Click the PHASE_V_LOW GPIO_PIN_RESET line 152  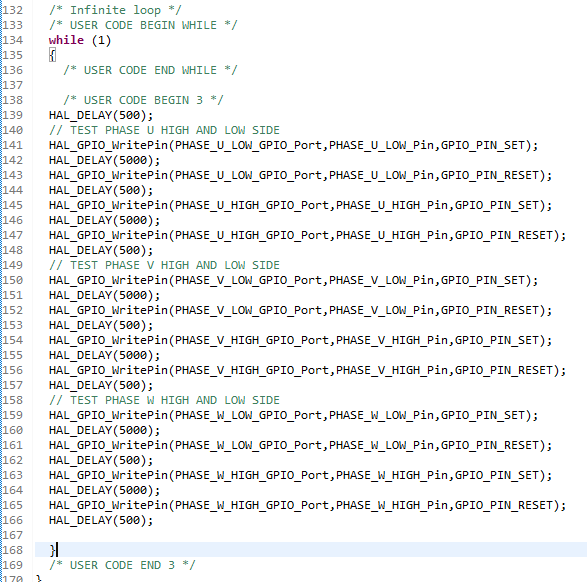point(301,310)
